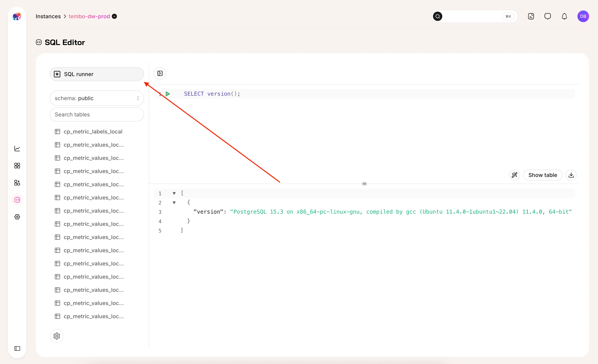Click the Search tables field

click(97, 114)
